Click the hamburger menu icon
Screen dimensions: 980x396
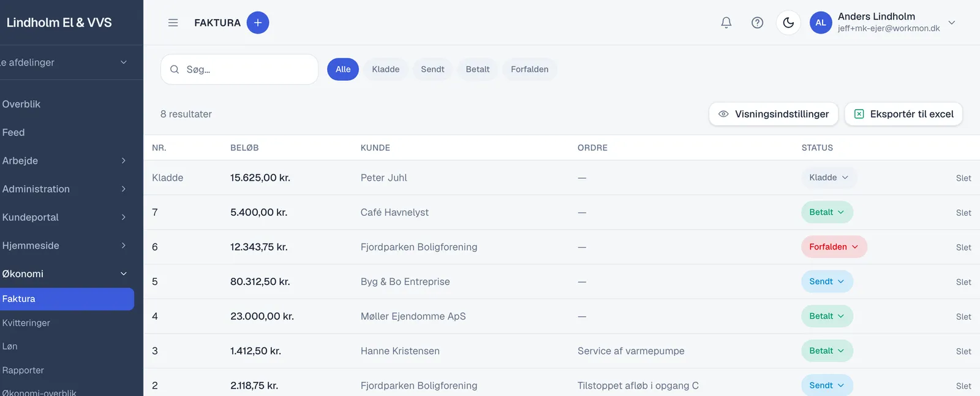pos(173,23)
